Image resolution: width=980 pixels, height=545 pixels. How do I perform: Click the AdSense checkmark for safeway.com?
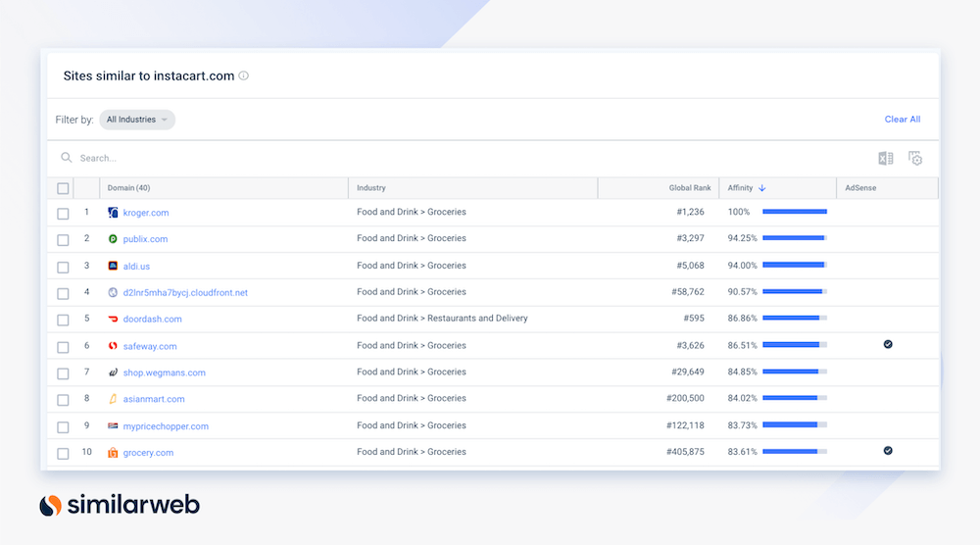pyautogui.click(x=888, y=345)
